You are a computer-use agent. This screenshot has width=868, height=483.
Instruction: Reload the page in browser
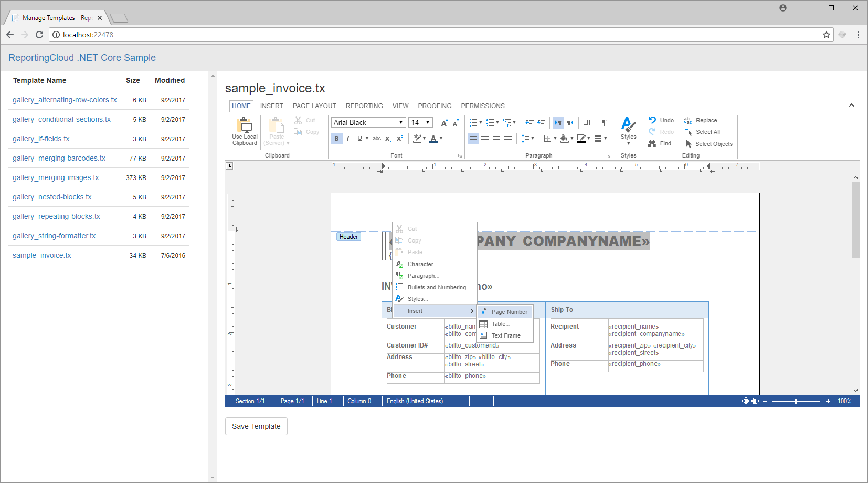(39, 35)
